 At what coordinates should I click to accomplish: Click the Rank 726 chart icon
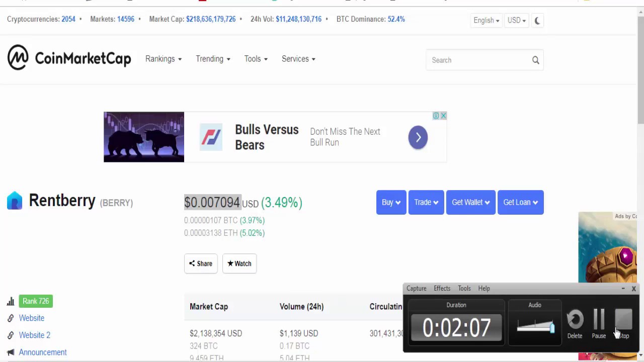click(x=11, y=301)
